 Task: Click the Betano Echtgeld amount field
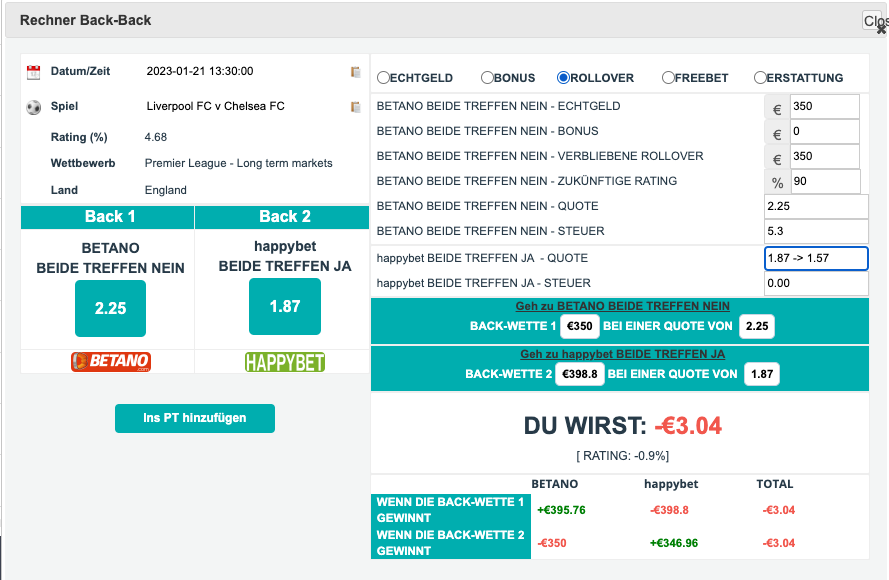pyautogui.click(x=824, y=107)
